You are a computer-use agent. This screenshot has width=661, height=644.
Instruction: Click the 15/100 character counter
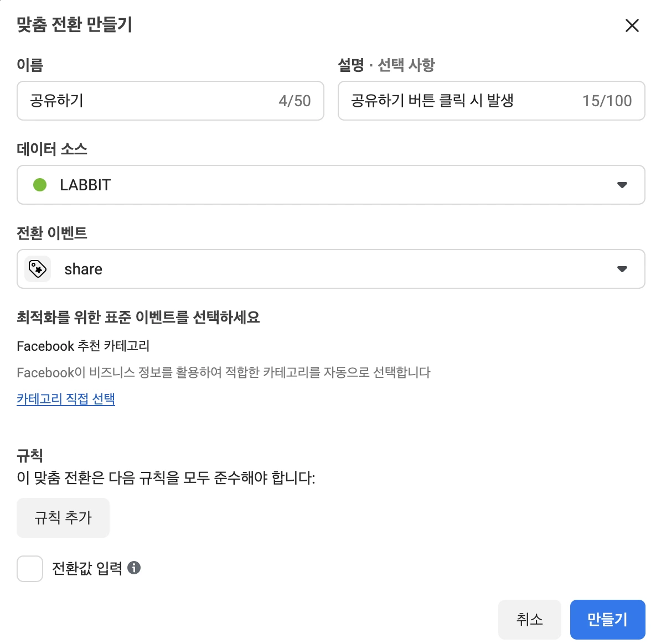pyautogui.click(x=607, y=101)
